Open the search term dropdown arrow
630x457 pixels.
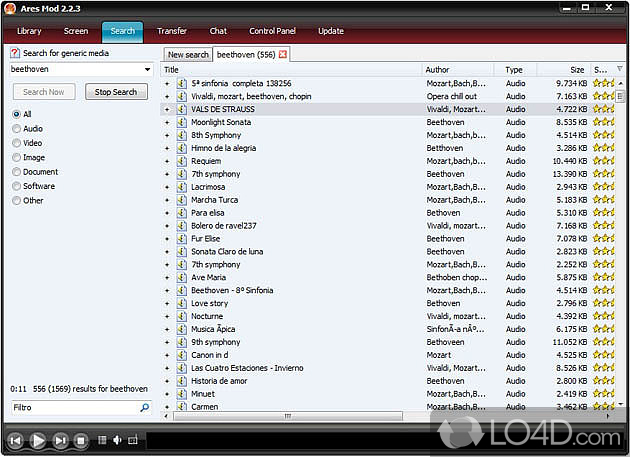pyautogui.click(x=148, y=70)
